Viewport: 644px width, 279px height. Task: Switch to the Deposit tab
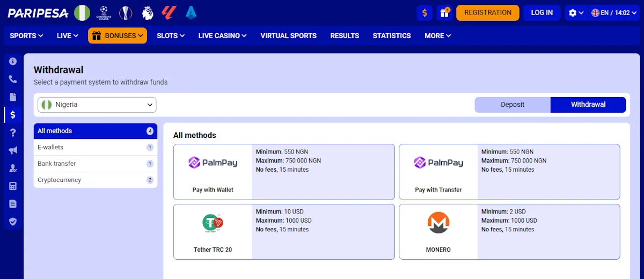tap(513, 105)
